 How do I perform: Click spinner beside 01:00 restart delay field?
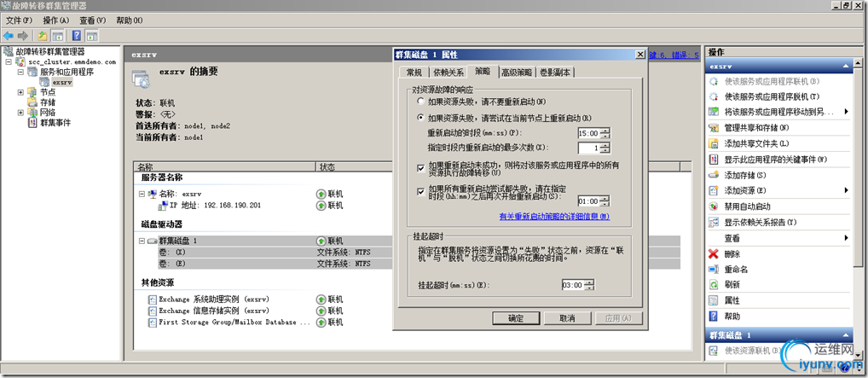coord(605,201)
